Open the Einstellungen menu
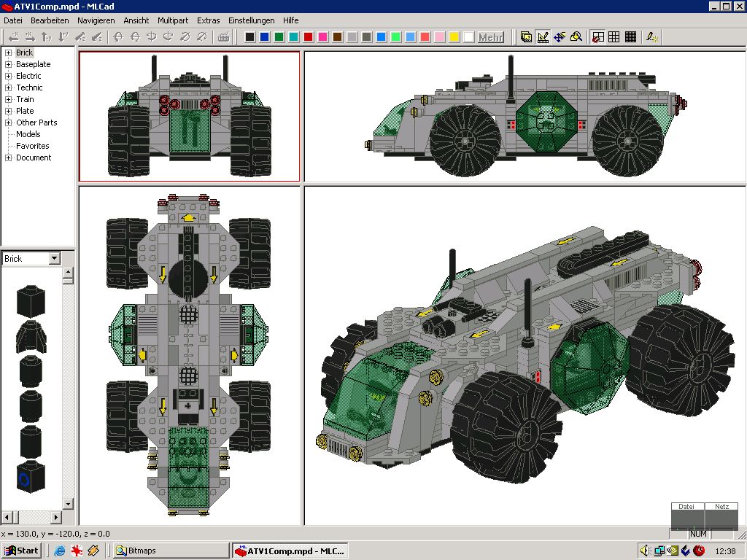Screen dimensions: 747x560 [251, 20]
